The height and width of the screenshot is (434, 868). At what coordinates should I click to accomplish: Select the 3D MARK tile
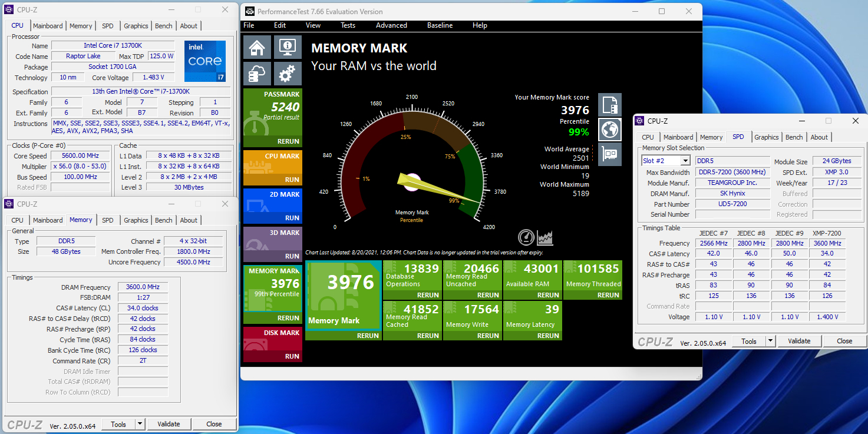[x=273, y=244]
